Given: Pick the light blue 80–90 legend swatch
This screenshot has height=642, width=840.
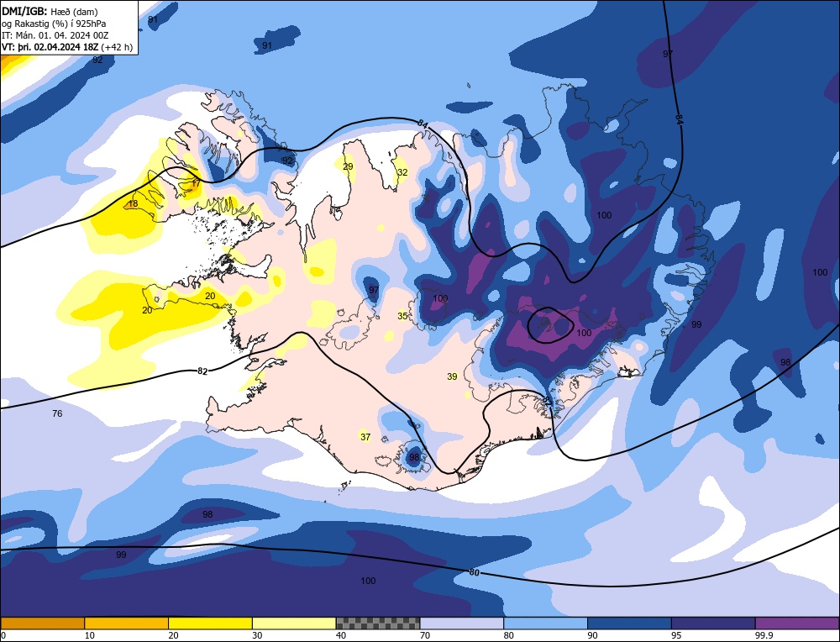Looking at the screenshot, I should click(x=545, y=623).
